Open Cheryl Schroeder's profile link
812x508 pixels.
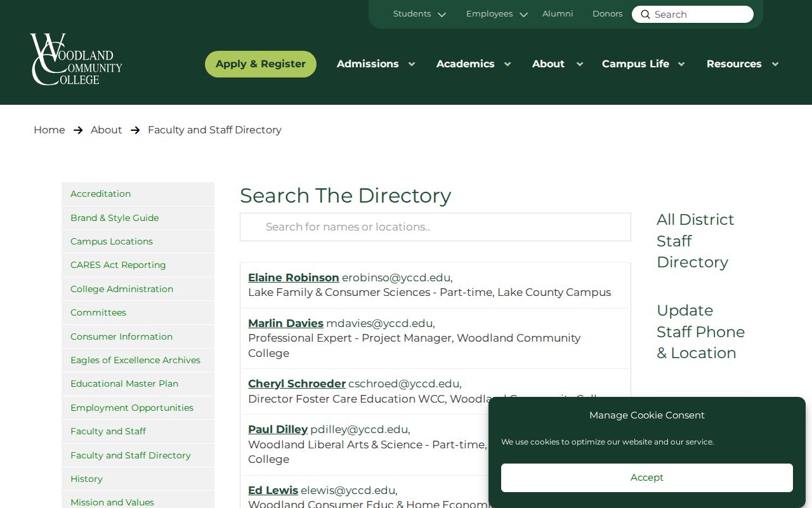(297, 384)
